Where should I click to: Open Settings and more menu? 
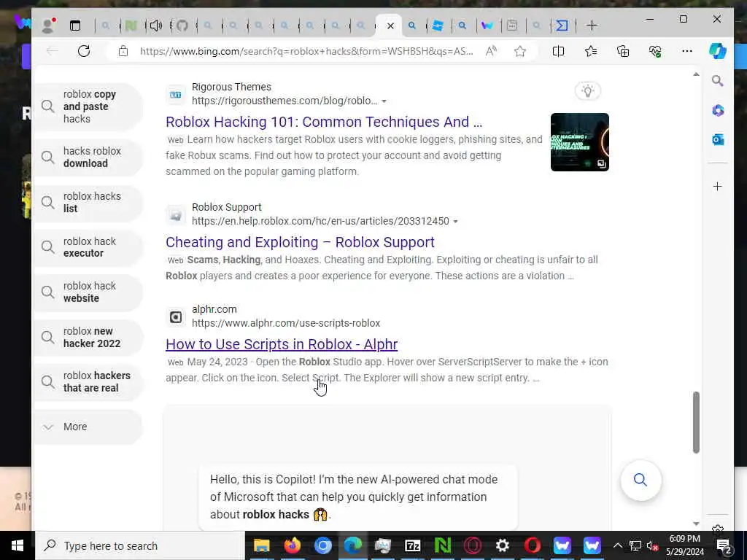click(687, 51)
